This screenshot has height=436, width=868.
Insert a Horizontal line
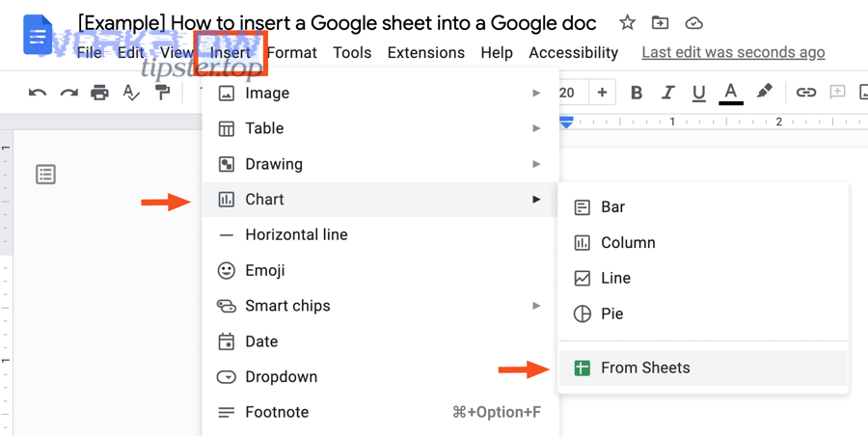coord(380,235)
